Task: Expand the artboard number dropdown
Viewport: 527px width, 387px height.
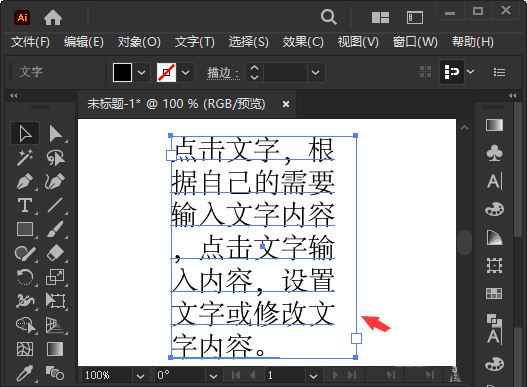Action: 313,376
